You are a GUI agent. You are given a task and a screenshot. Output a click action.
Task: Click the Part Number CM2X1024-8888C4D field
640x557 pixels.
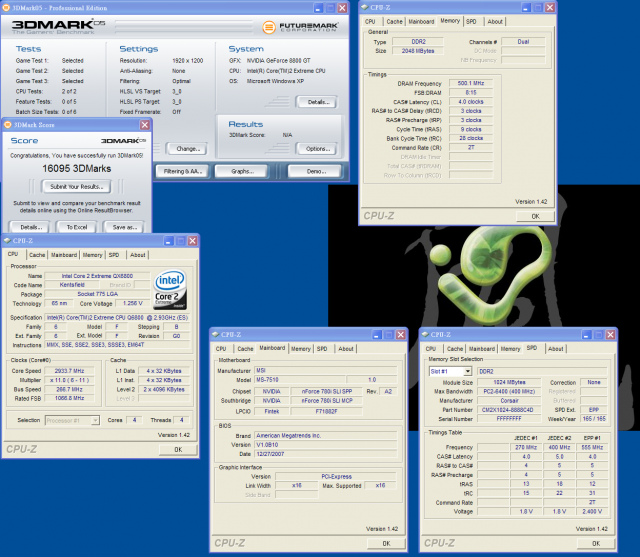click(509, 410)
